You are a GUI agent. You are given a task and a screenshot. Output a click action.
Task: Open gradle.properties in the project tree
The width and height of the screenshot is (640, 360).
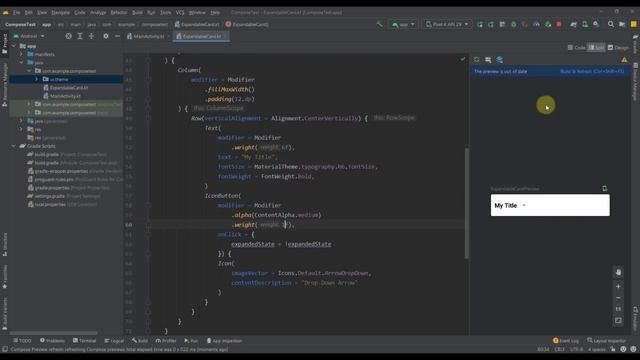68,188
